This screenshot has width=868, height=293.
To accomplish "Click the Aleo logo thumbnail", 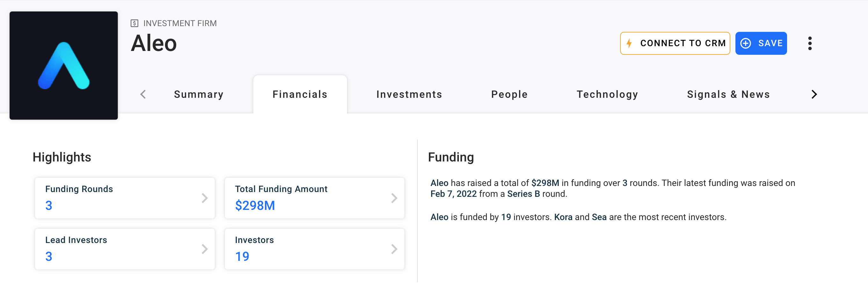I will click(x=64, y=65).
